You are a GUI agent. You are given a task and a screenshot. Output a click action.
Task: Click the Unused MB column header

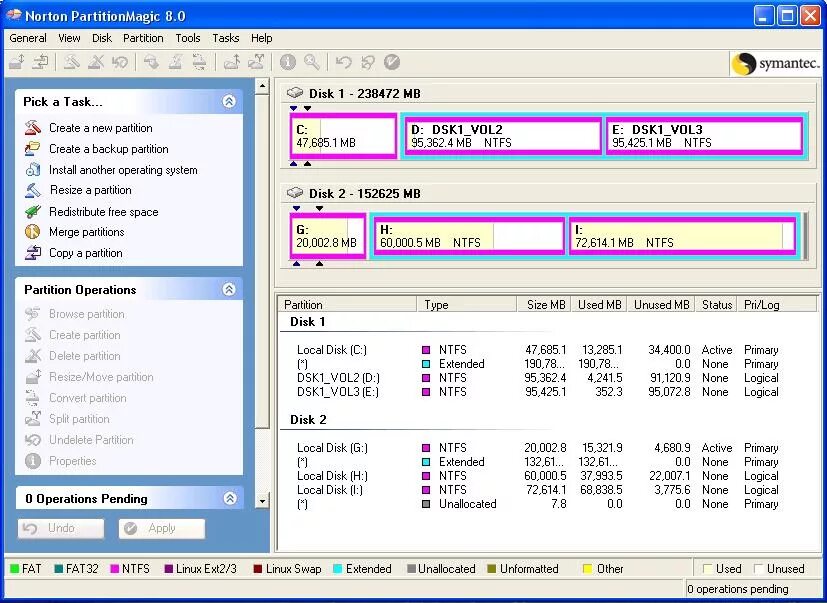pos(660,304)
